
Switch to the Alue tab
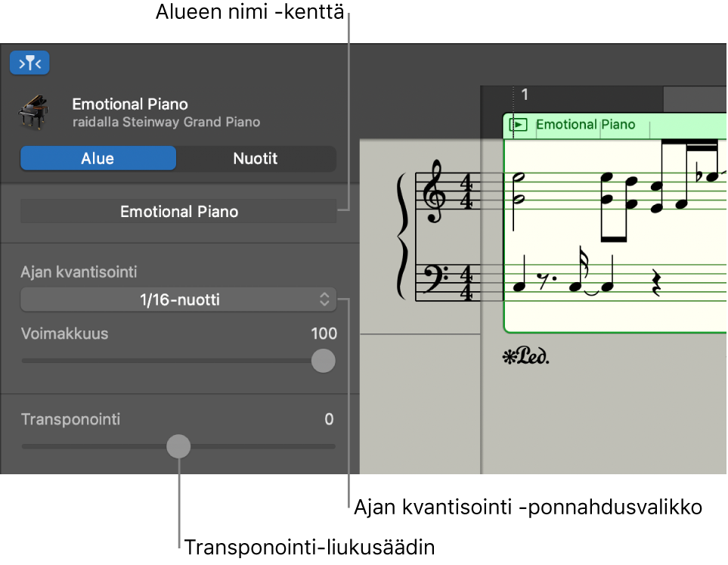[x=98, y=158]
